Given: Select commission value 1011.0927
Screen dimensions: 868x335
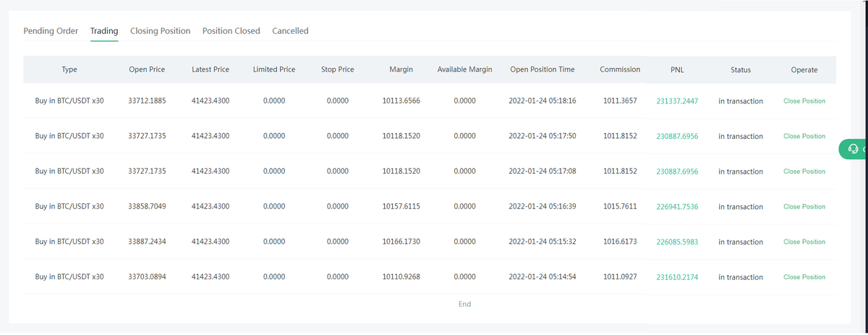Looking at the screenshot, I should (620, 276).
